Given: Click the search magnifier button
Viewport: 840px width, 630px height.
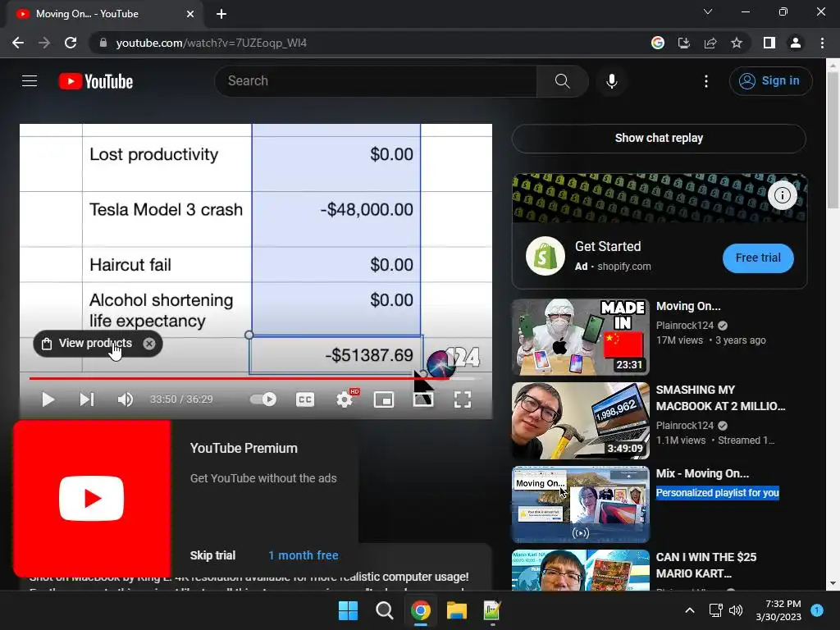Looking at the screenshot, I should (x=562, y=81).
